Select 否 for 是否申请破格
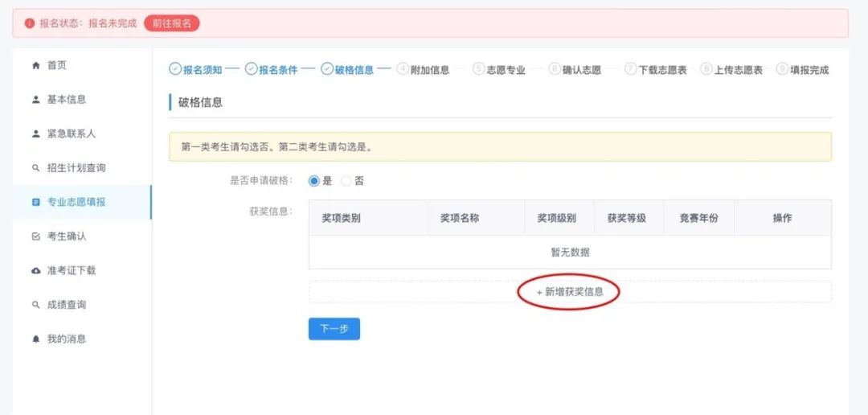868x415 pixels. (x=346, y=181)
